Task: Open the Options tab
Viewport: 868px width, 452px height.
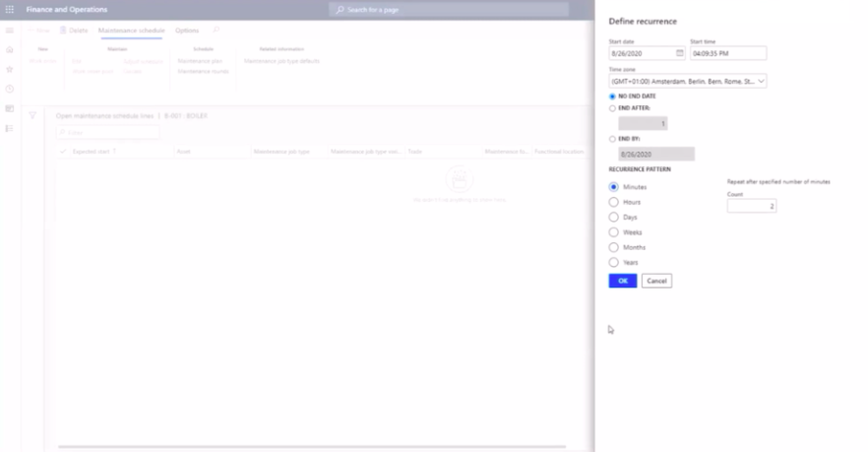Action: coord(187,31)
